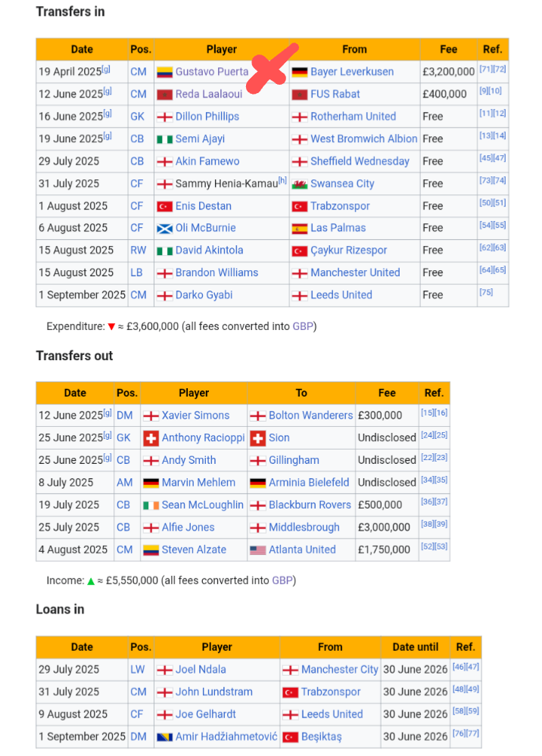Open the Brandon Williams link
The width and height of the screenshot is (542, 756).
tap(216, 273)
